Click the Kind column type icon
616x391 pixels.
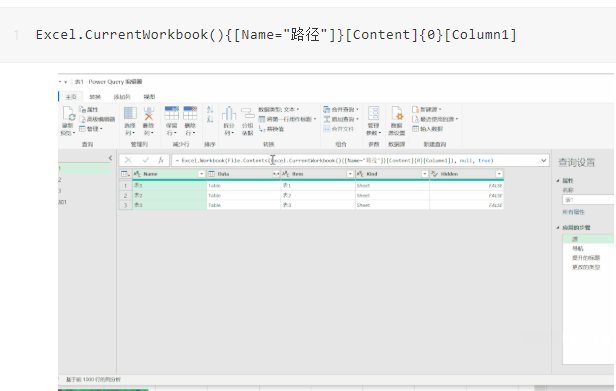click(x=360, y=174)
